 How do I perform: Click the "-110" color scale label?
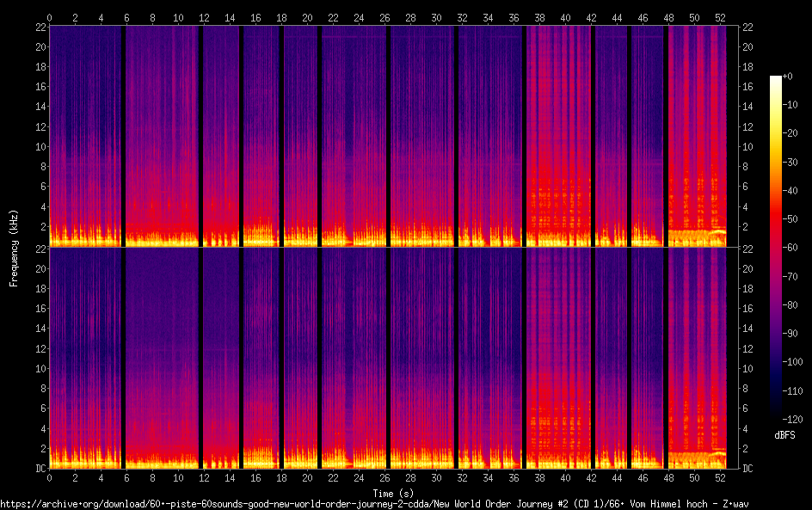point(793,391)
